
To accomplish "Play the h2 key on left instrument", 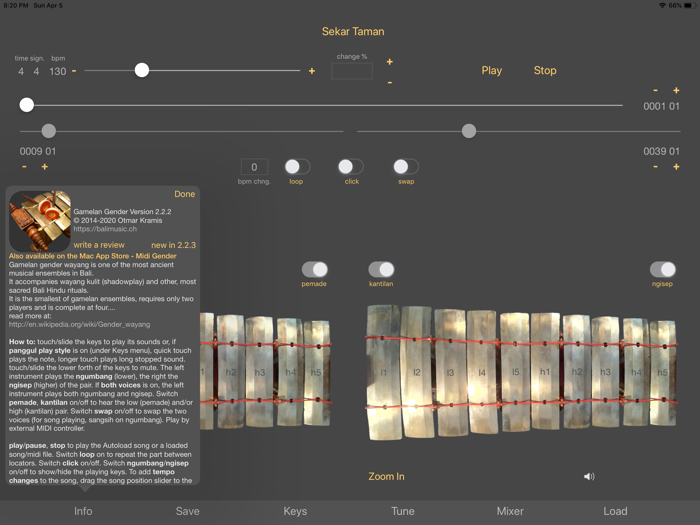I will [231, 372].
